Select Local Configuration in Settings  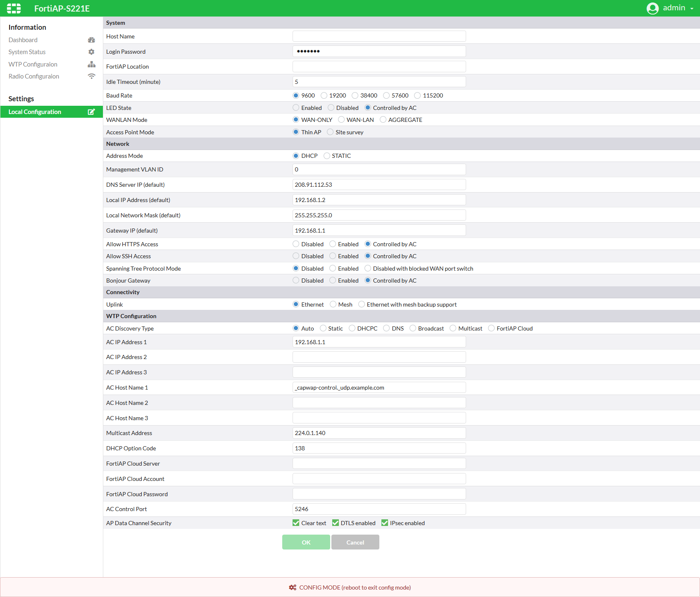(x=52, y=112)
